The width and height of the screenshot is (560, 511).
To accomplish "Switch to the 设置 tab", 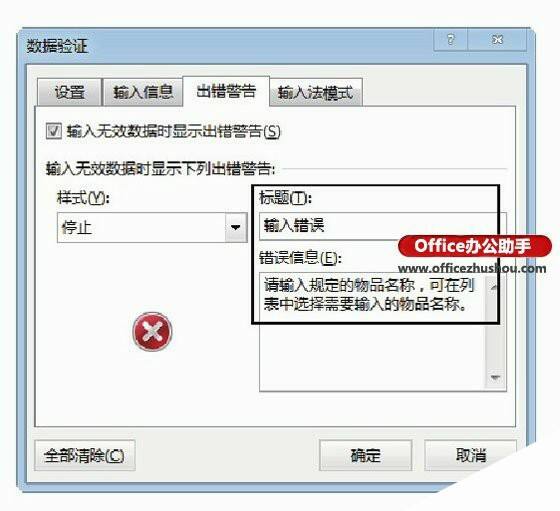I will coord(69,92).
